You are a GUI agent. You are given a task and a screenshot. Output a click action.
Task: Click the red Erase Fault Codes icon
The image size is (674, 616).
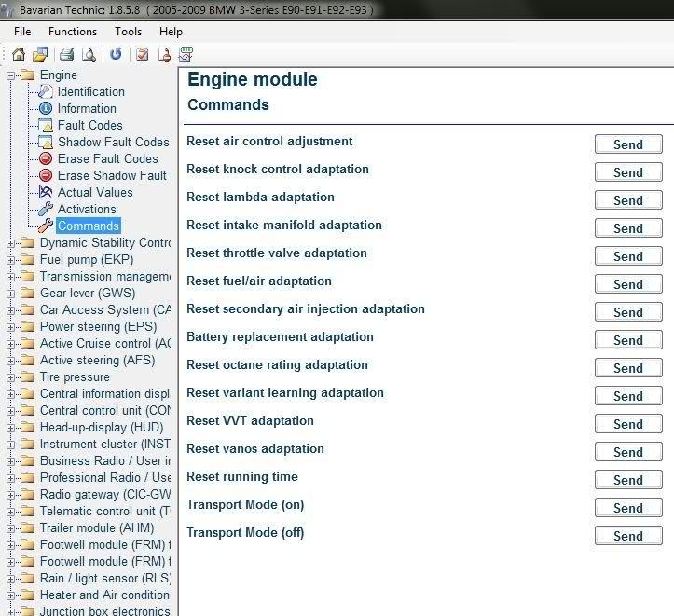tap(46, 158)
